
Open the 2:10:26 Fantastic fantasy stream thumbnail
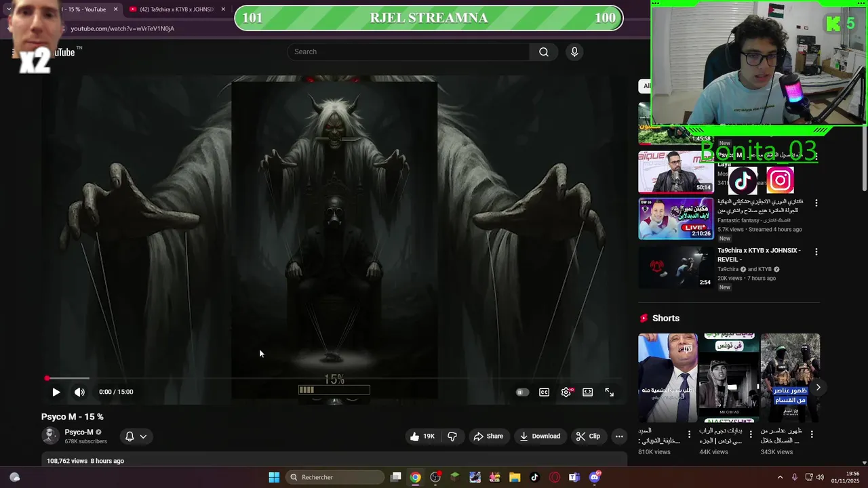[676, 218]
